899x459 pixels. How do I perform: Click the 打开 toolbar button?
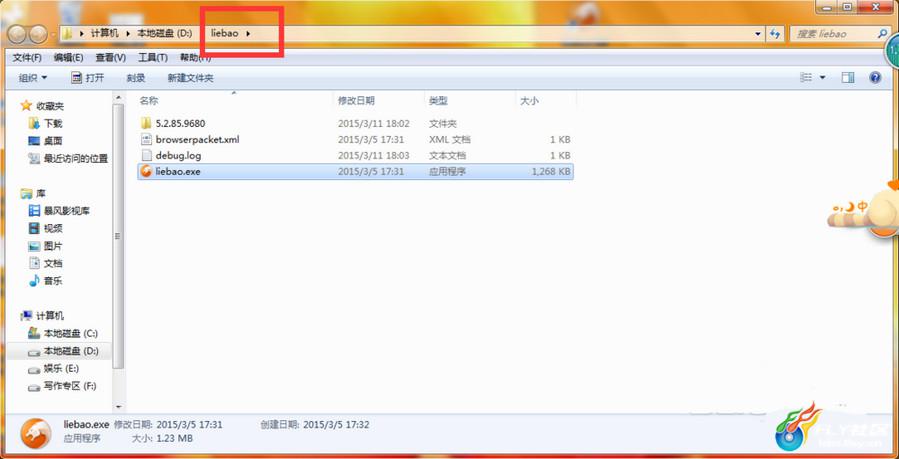[x=88, y=78]
